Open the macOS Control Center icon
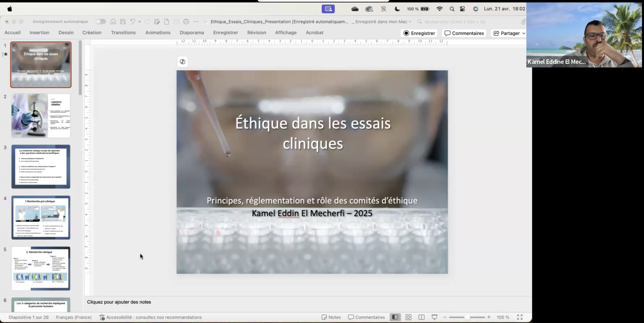The image size is (644, 323). pyautogui.click(x=462, y=9)
